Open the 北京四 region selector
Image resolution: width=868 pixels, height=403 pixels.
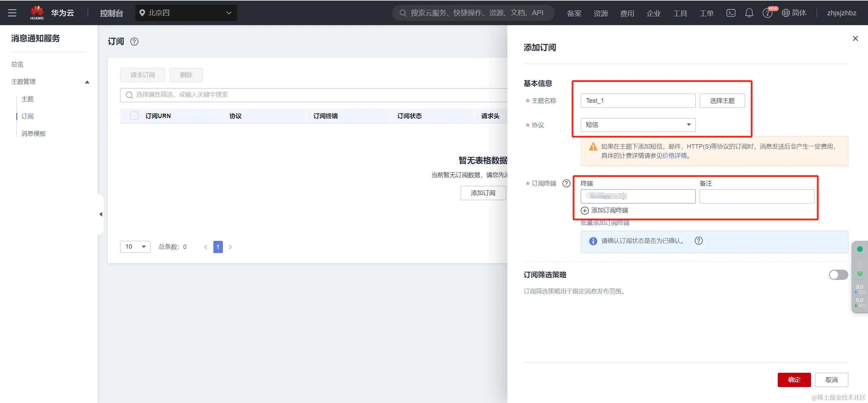(x=186, y=13)
